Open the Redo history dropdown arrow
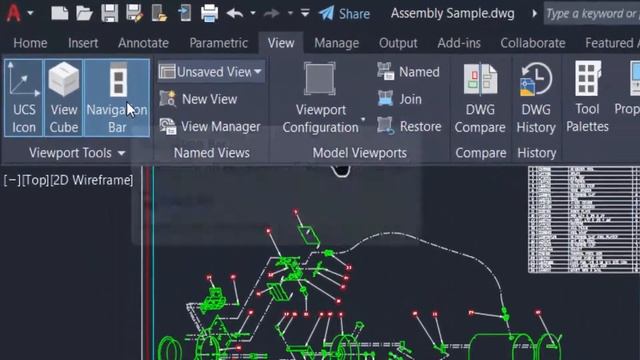 click(290, 13)
